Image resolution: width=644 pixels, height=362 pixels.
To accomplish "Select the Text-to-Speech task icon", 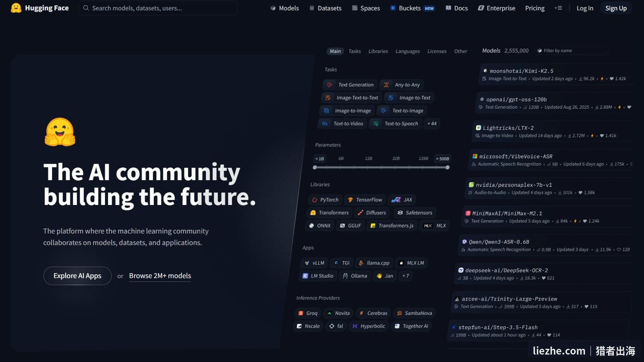I will point(376,123).
